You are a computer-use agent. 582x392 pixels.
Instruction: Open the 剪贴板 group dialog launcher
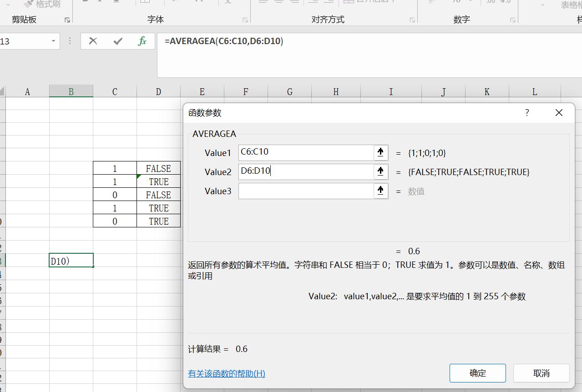67,20
